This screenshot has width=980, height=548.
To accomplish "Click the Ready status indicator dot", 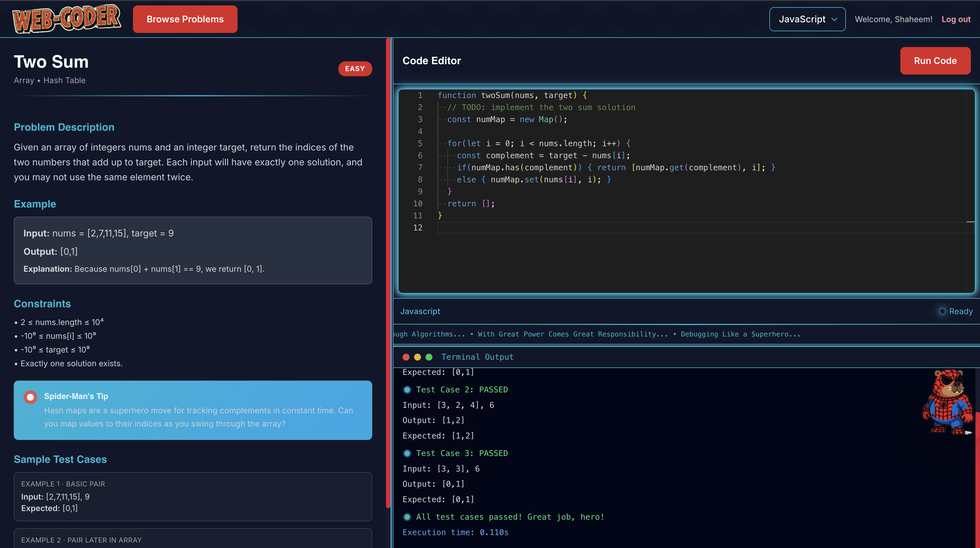I will 942,311.
